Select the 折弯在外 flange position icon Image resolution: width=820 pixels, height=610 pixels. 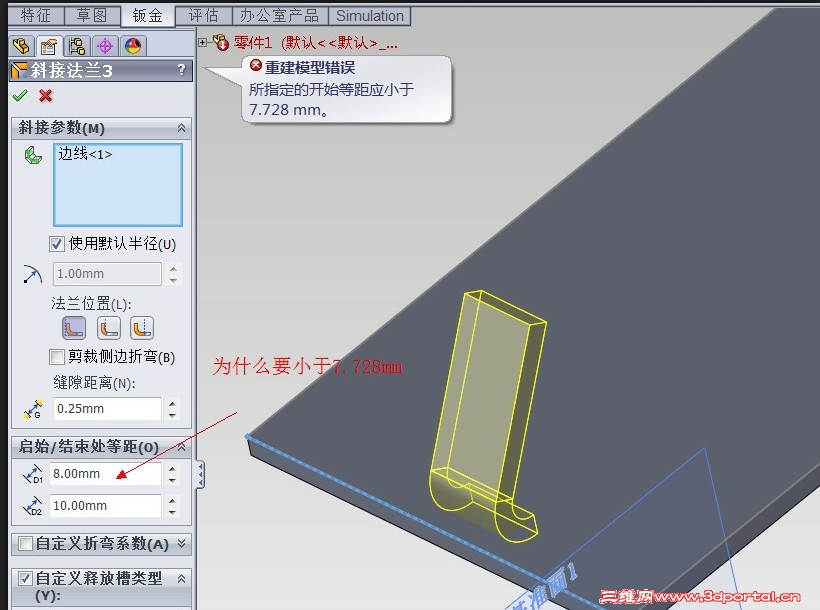[142, 327]
